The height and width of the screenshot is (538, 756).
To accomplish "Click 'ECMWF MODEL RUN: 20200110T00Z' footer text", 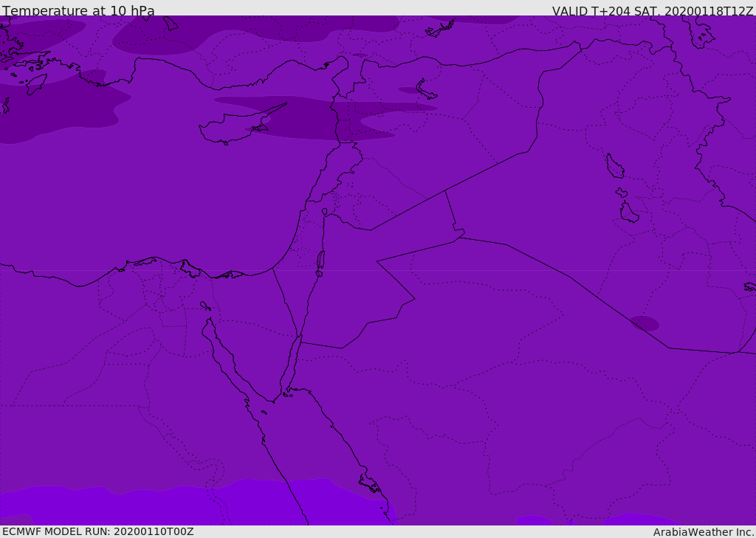I will [x=98, y=531].
